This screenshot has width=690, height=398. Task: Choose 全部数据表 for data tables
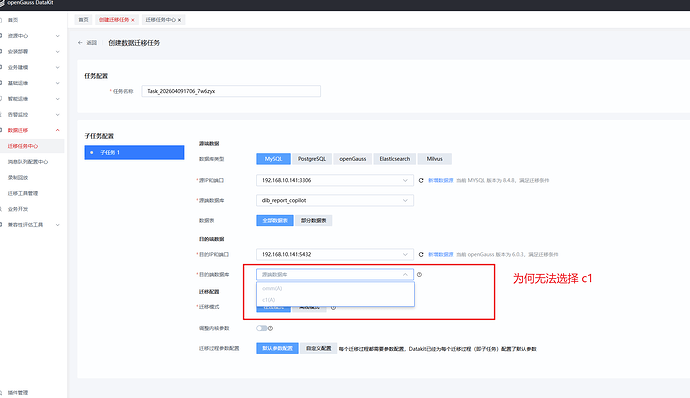(275, 221)
